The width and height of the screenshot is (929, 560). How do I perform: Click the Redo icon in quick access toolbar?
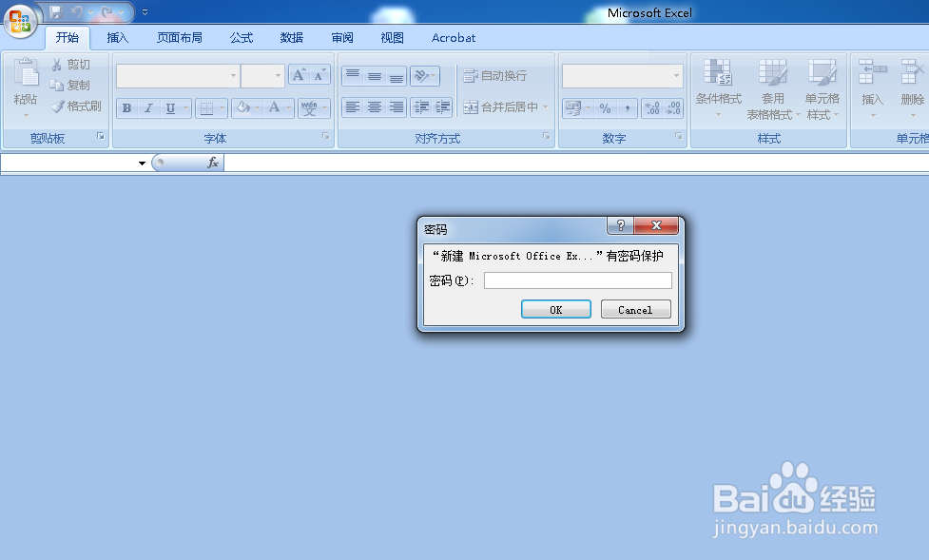[106, 11]
